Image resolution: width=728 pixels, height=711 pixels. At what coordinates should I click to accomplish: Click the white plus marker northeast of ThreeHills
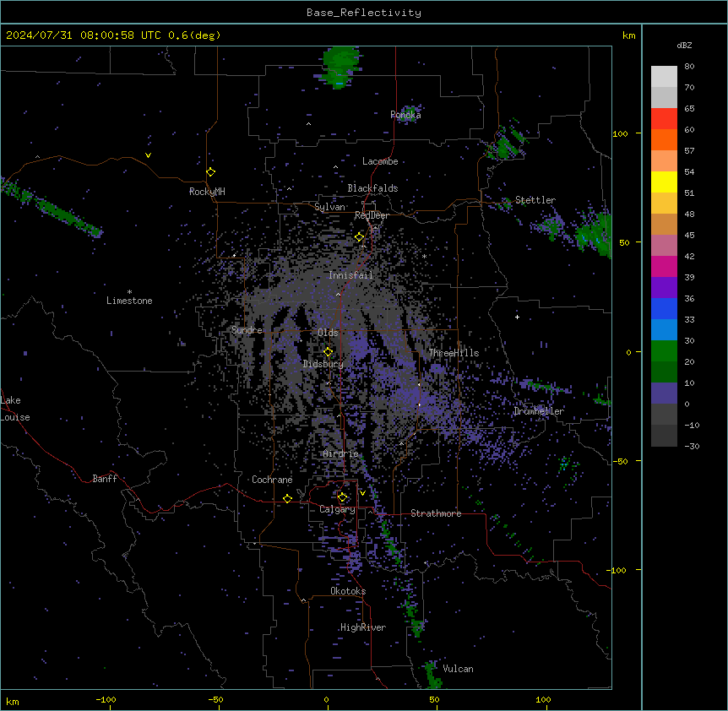pos(517,317)
